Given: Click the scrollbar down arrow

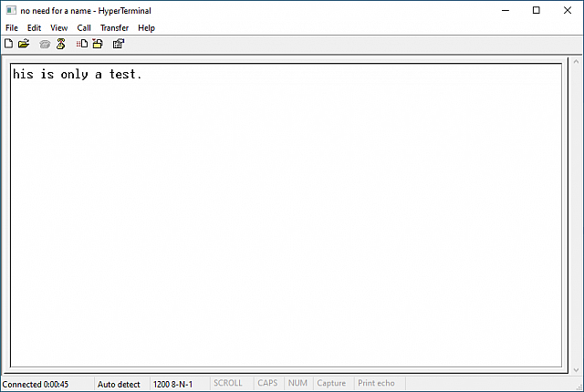Looking at the screenshot, I should (576, 370).
